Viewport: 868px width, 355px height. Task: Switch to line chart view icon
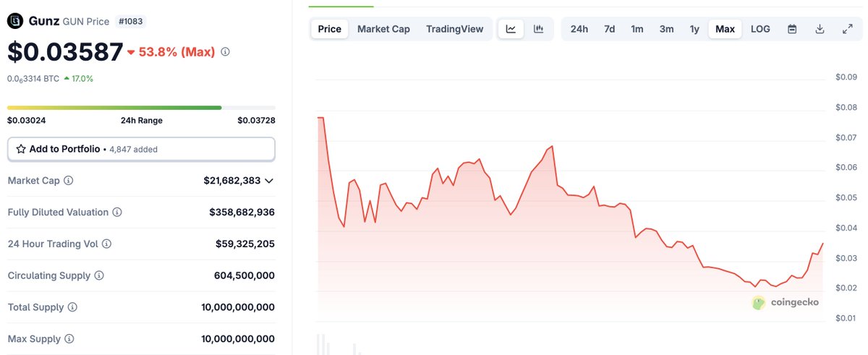click(x=511, y=29)
